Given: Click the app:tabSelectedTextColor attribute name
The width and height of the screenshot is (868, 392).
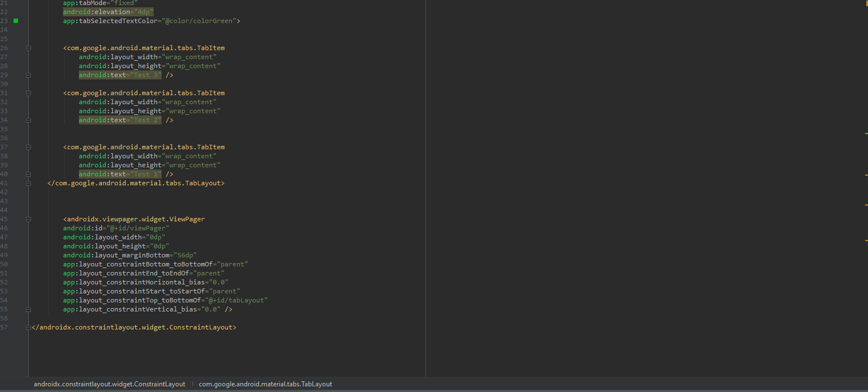Looking at the screenshot, I should point(110,21).
